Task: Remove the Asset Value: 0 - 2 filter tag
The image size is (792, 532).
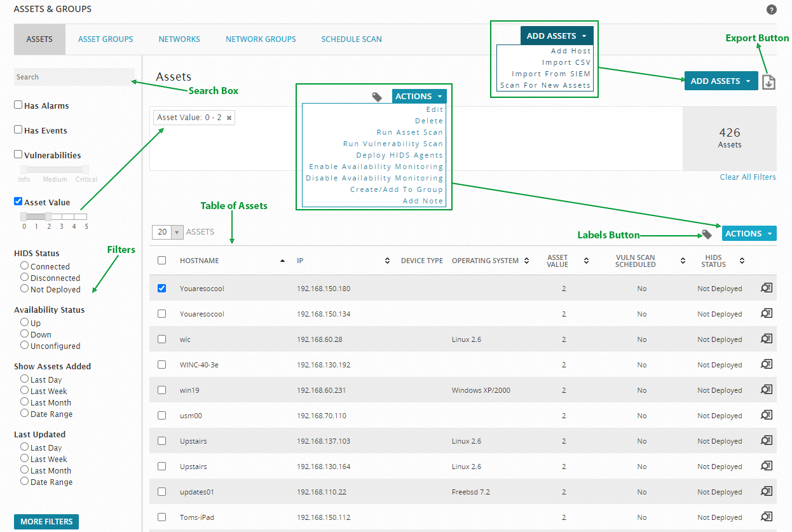Action: coord(229,118)
